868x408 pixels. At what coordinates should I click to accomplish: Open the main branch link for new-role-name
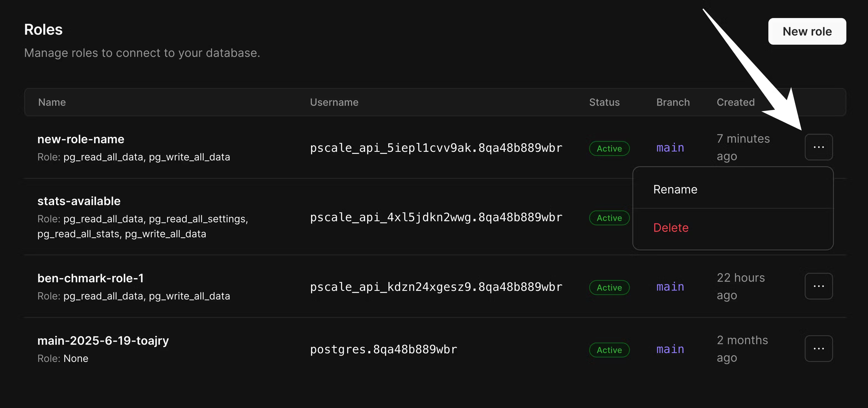pyautogui.click(x=670, y=148)
